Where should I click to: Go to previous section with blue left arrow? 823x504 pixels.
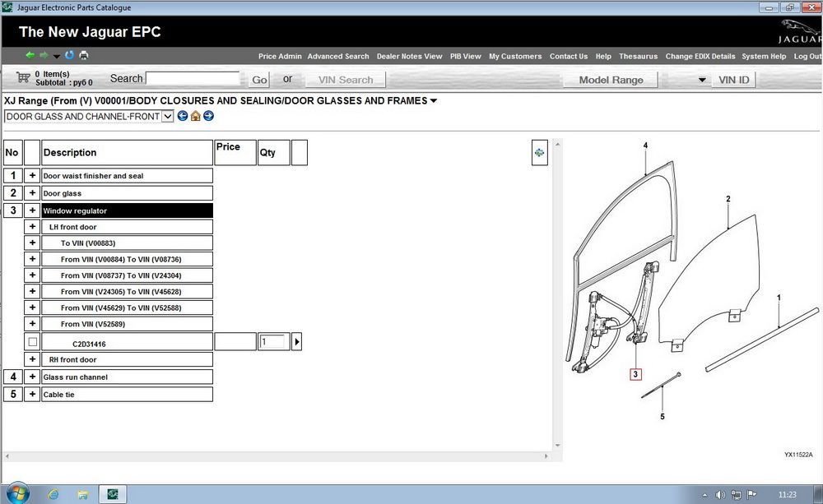click(183, 116)
